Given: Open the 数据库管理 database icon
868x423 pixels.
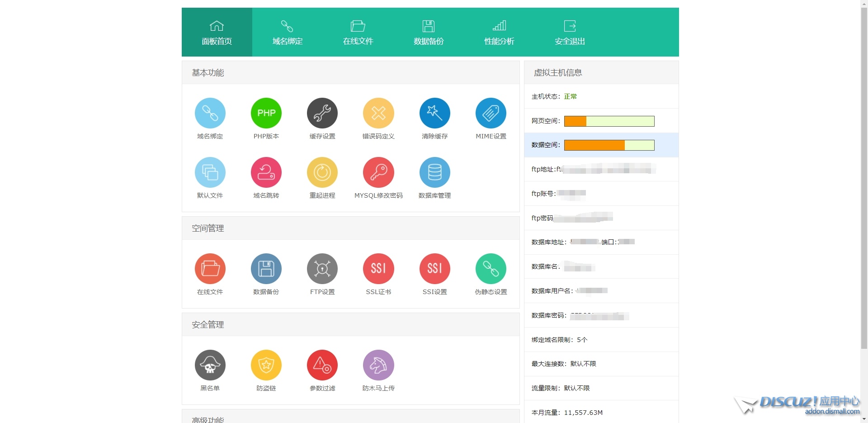Looking at the screenshot, I should pos(434,172).
